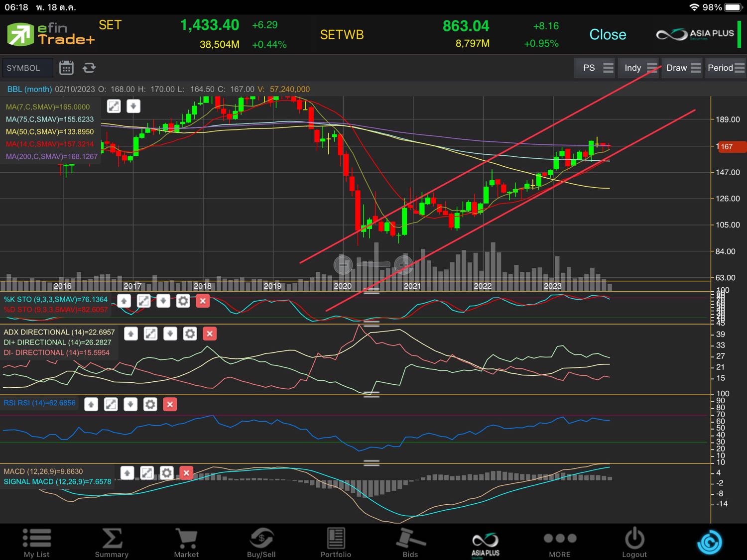The image size is (747, 560).
Task: Tap the blue circular icon in bottom bar
Action: pyautogui.click(x=710, y=542)
